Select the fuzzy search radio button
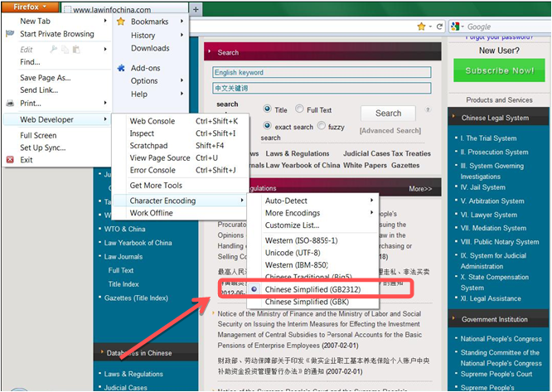 (x=322, y=127)
